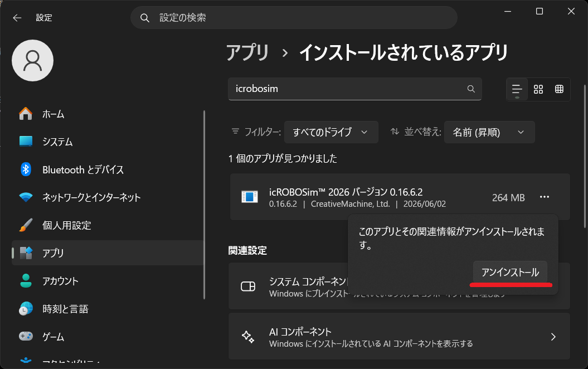588x369 pixels.
Task: Click the ホーム house icon
Action: coord(26,113)
